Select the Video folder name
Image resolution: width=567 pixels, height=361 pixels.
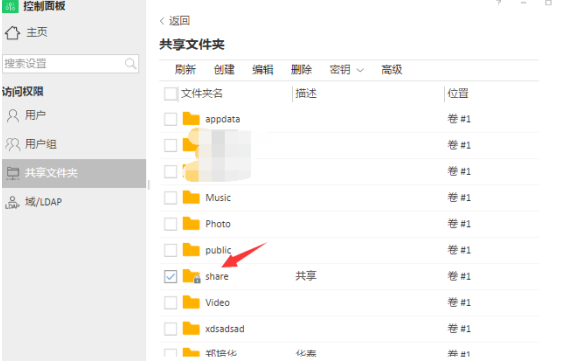click(218, 302)
